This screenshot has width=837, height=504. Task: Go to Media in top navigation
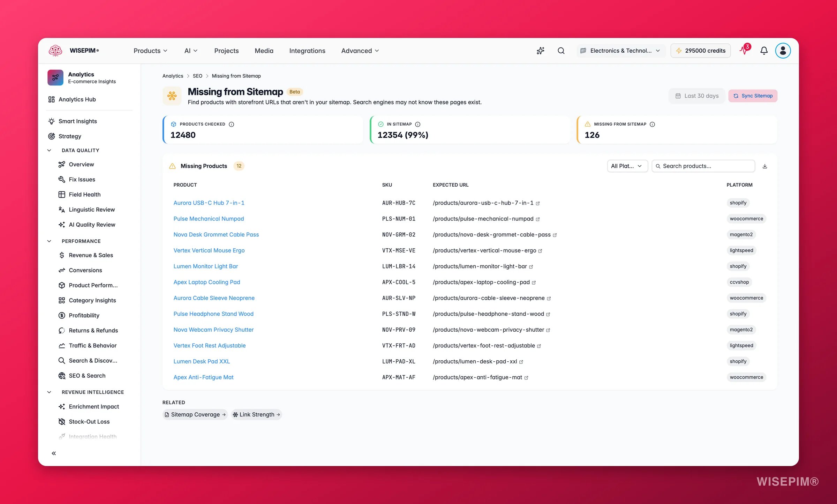coord(264,51)
